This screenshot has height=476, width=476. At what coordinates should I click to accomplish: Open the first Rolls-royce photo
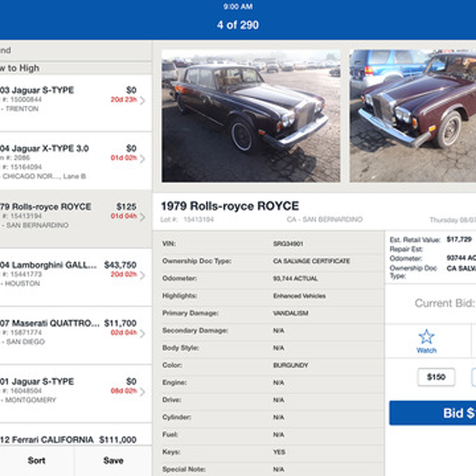tap(251, 116)
